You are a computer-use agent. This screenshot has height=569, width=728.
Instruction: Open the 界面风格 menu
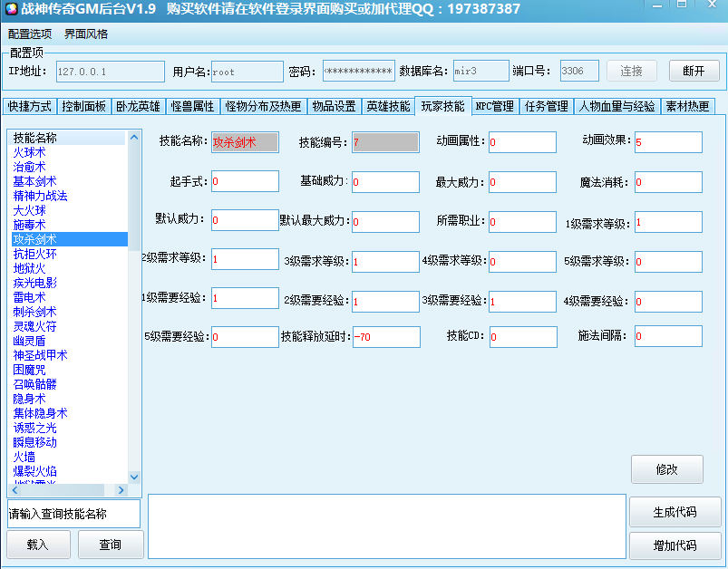(x=86, y=34)
